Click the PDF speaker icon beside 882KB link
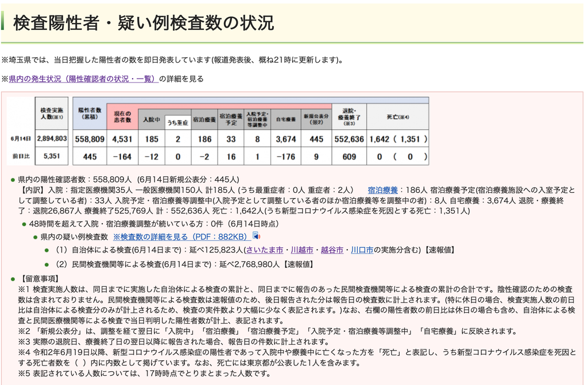This screenshot has height=385, width=588. coord(256,236)
